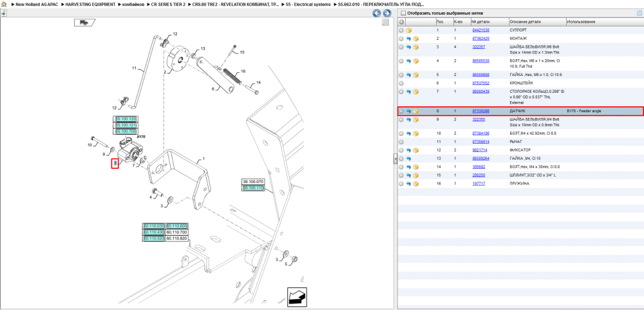
Task: Click the box icon for part 385682
Action: (415, 166)
